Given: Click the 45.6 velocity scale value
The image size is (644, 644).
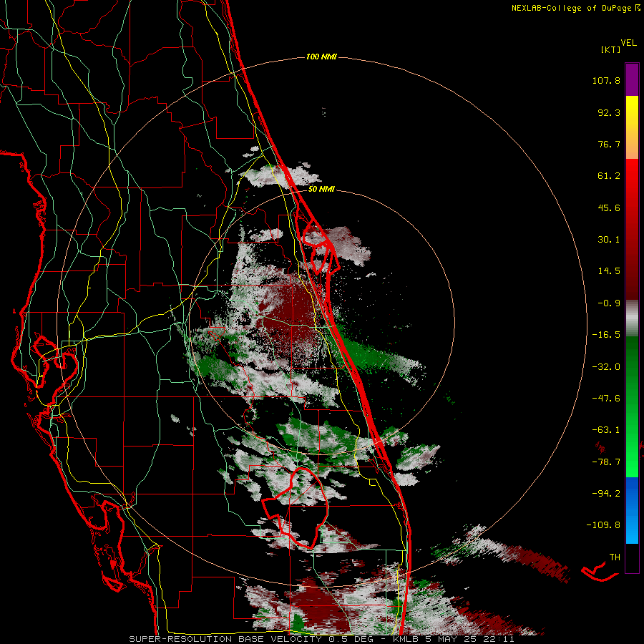Looking at the screenshot, I should pyautogui.click(x=609, y=208).
